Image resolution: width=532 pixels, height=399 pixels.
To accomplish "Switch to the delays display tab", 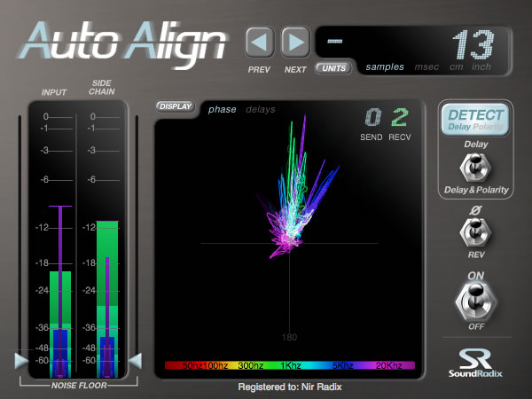I will point(260,109).
